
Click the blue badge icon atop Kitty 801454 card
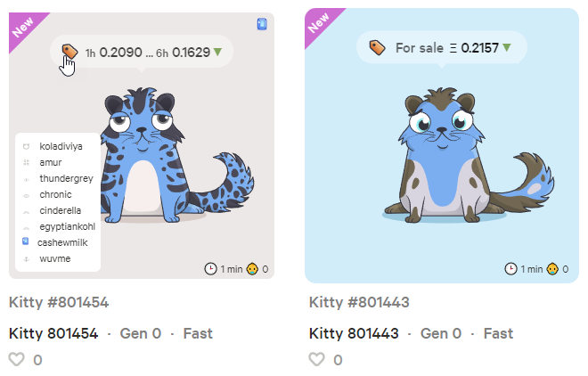[262, 24]
